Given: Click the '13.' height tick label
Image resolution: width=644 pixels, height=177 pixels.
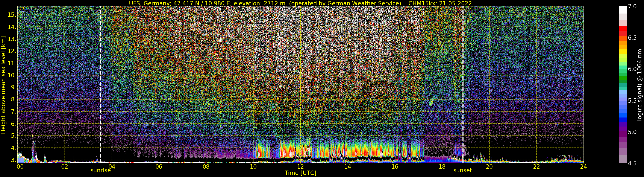Looking at the screenshot, I should point(12,39).
